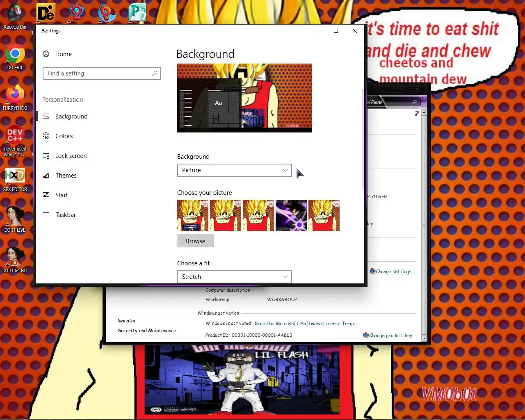
Task: Open the Start settings page
Action: [62, 195]
